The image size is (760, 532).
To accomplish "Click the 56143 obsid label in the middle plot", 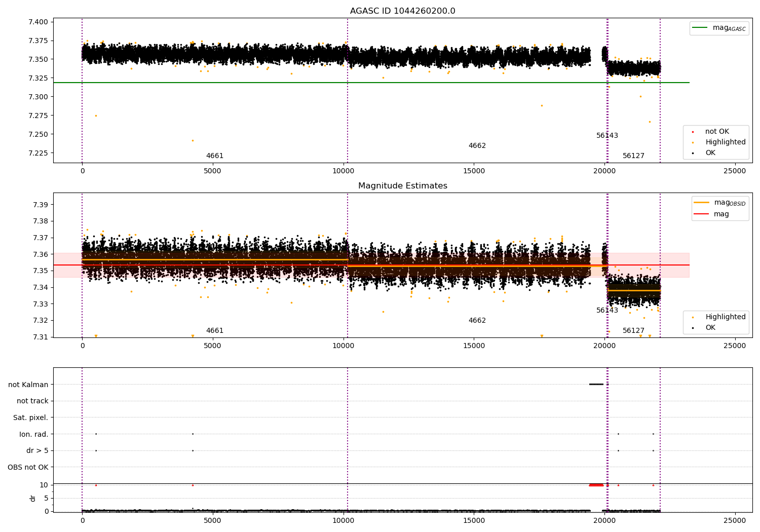I will [607, 311].
